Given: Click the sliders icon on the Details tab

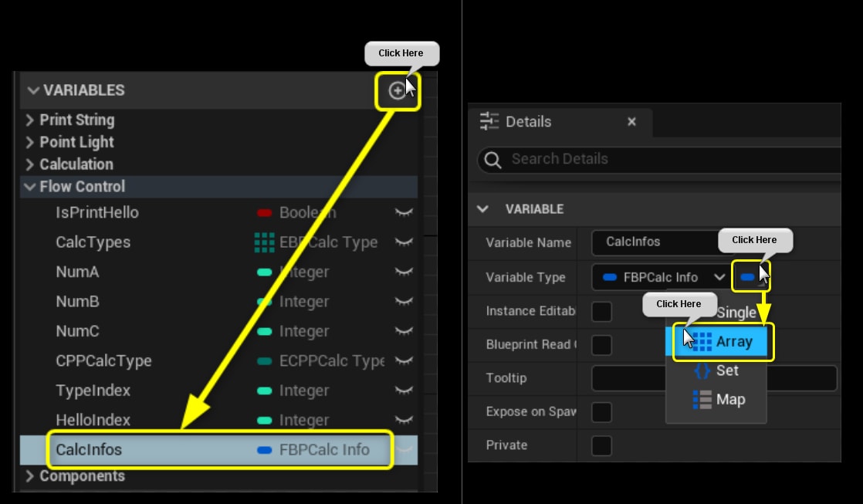Looking at the screenshot, I should 489,121.
